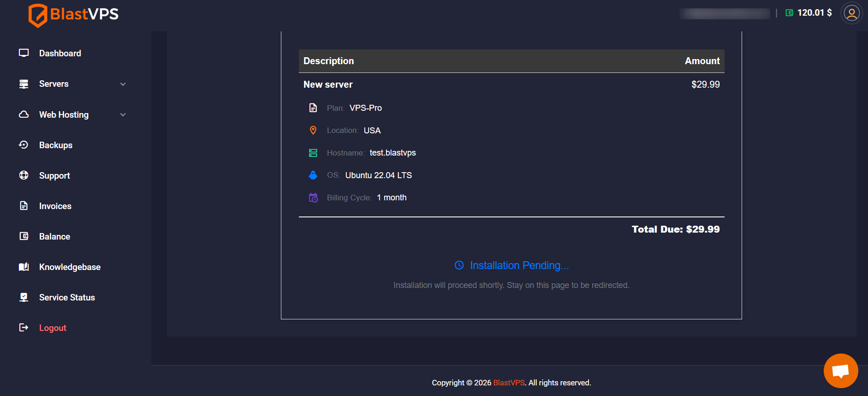Click the user profile avatar icon
The width and height of the screenshot is (868, 396).
pyautogui.click(x=851, y=13)
